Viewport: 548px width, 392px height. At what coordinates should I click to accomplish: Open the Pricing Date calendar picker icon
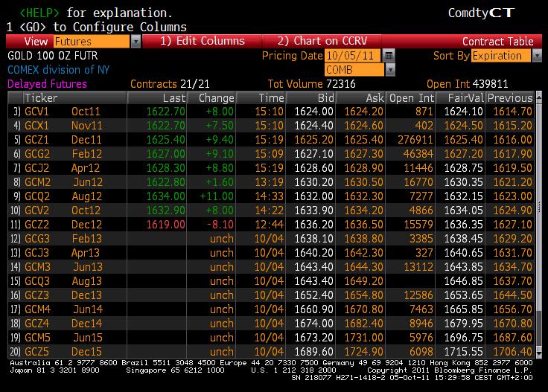pos(389,56)
